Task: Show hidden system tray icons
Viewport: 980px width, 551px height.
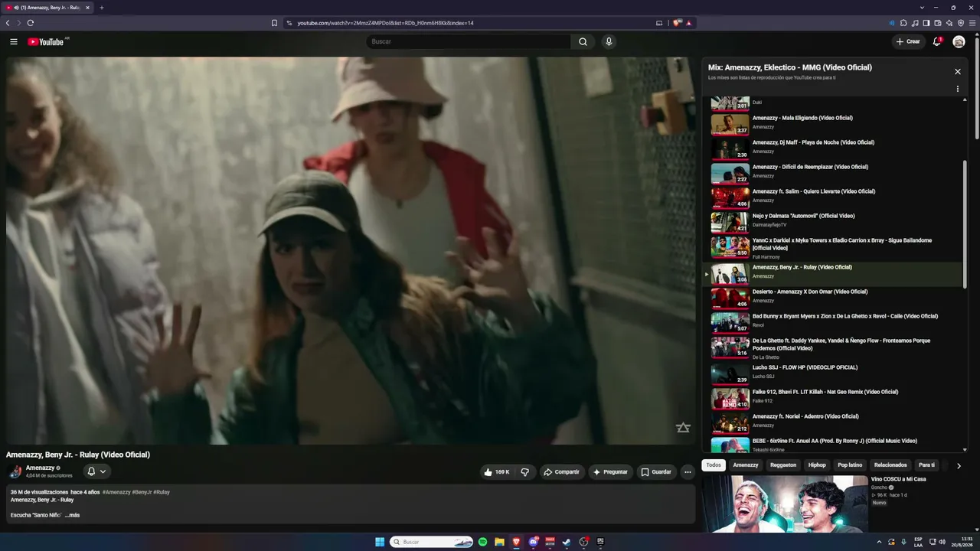Action: coord(879,542)
